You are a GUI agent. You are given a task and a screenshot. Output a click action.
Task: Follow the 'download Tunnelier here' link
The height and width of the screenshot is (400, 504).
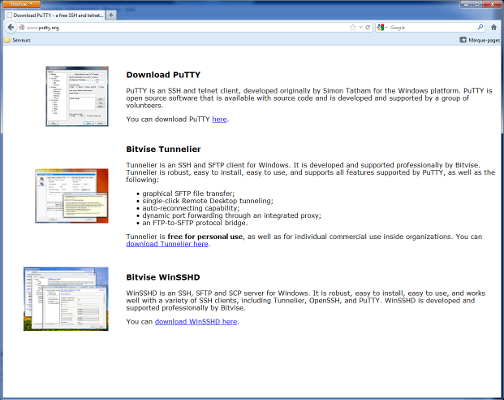coord(167,244)
